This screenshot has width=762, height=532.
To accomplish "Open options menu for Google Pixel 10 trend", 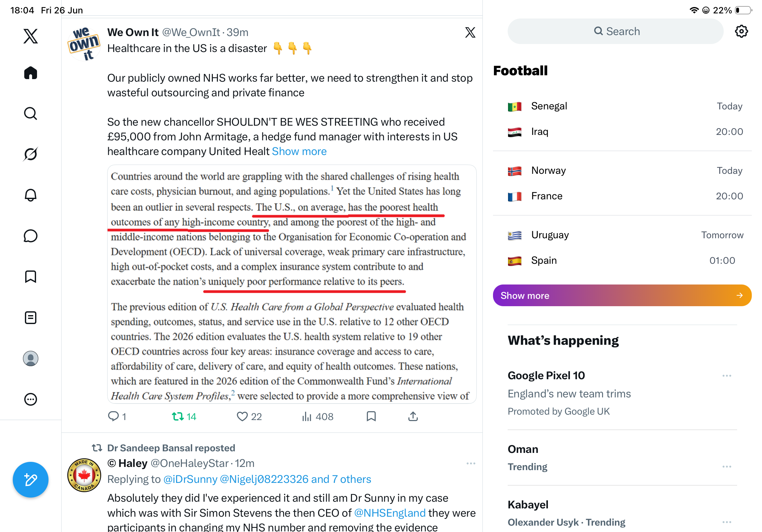I will point(727,376).
